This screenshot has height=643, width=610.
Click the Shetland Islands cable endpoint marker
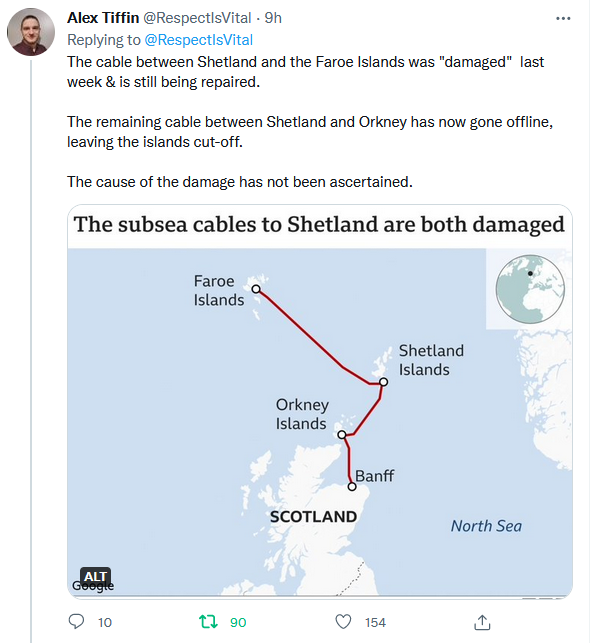(383, 382)
